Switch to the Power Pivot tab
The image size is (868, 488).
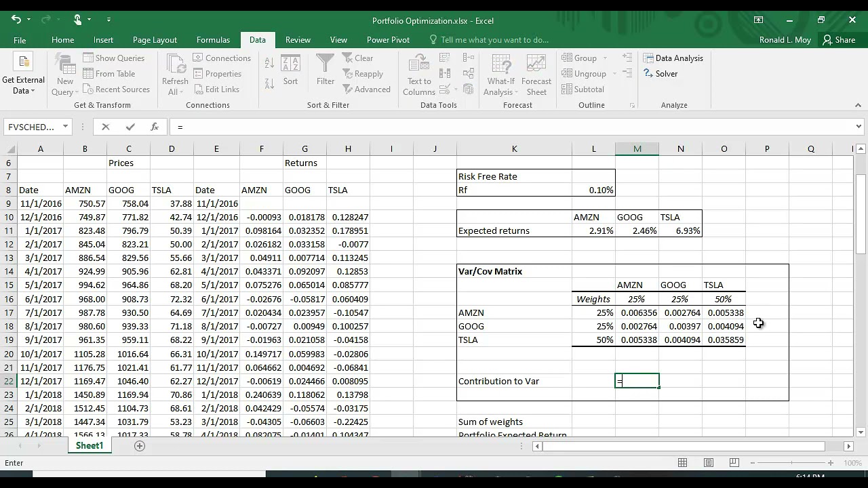coord(388,40)
